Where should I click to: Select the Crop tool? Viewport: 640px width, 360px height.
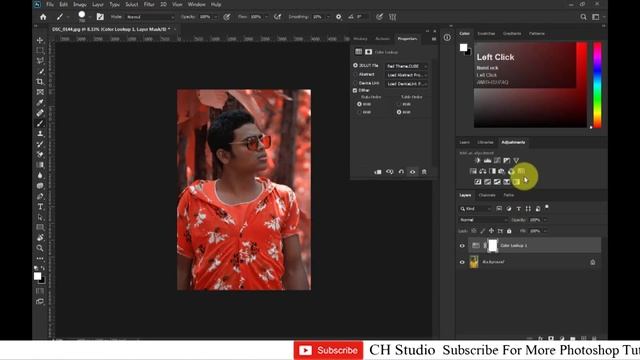(x=40, y=82)
